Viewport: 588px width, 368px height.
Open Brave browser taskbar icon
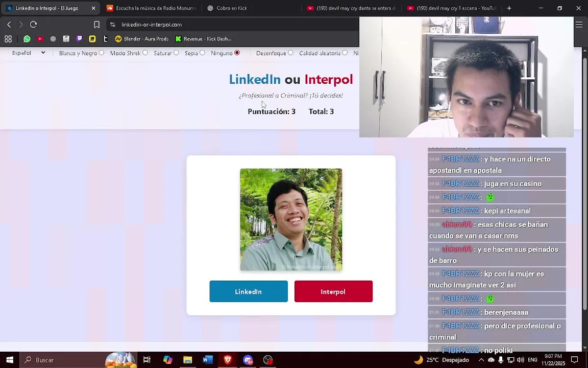click(x=228, y=360)
